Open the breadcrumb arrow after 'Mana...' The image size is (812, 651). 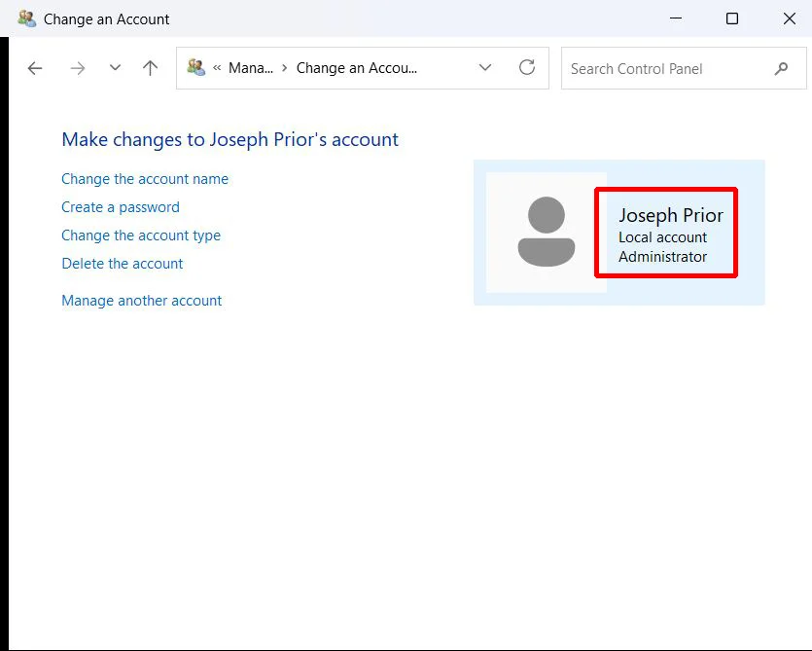tap(284, 68)
